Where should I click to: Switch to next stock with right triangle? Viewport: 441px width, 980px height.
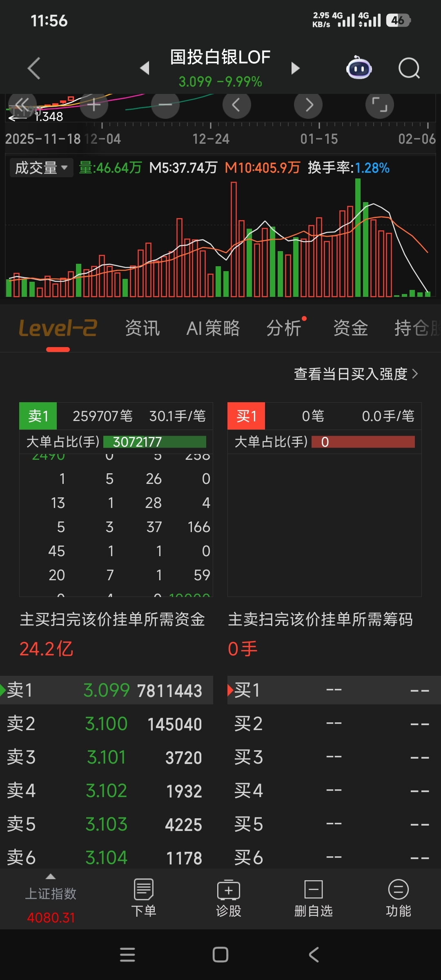click(x=295, y=68)
